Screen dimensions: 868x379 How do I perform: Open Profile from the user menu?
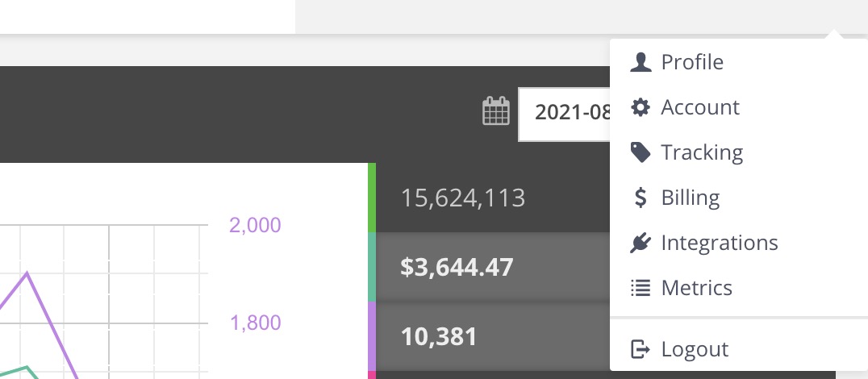(739, 62)
